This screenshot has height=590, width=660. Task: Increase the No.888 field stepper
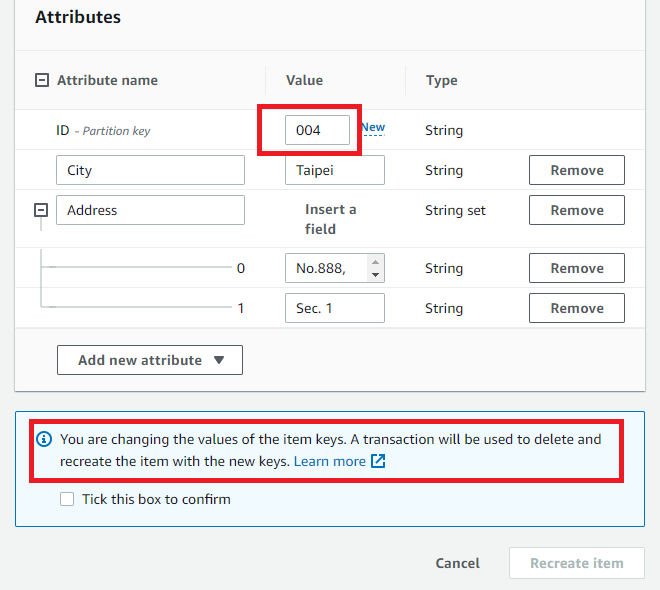[376, 262]
